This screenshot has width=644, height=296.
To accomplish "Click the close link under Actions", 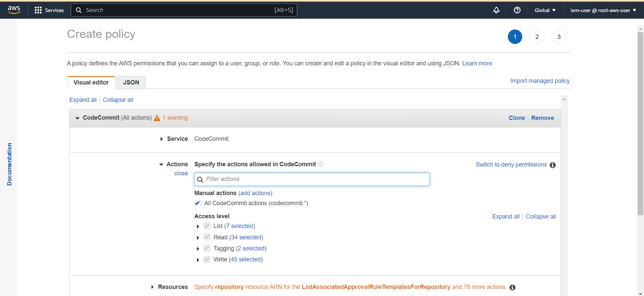I will (x=181, y=173).
